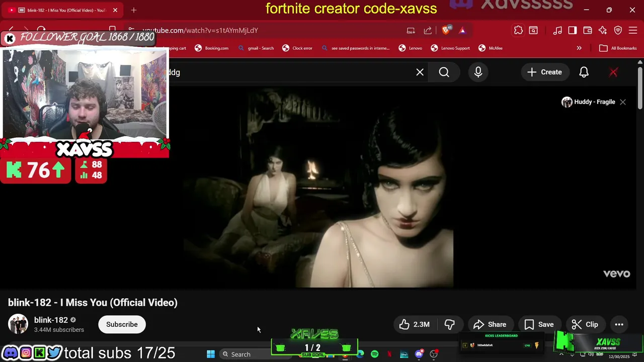The height and width of the screenshot is (362, 644).
Task: Open the Windows Start menu
Action: (x=211, y=354)
